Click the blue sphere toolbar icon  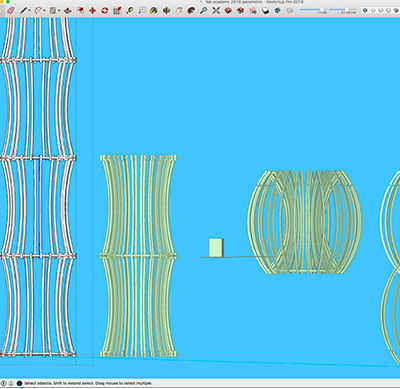point(277,11)
